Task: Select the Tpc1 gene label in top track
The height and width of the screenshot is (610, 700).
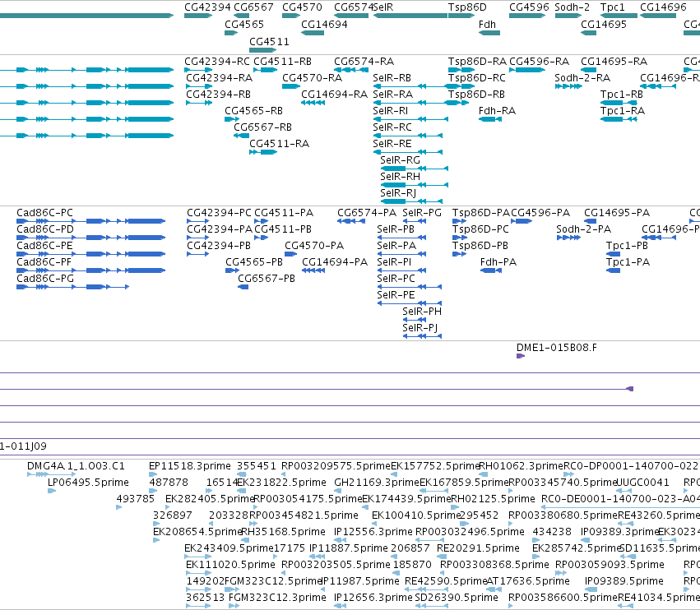Action: pyautogui.click(x=613, y=7)
